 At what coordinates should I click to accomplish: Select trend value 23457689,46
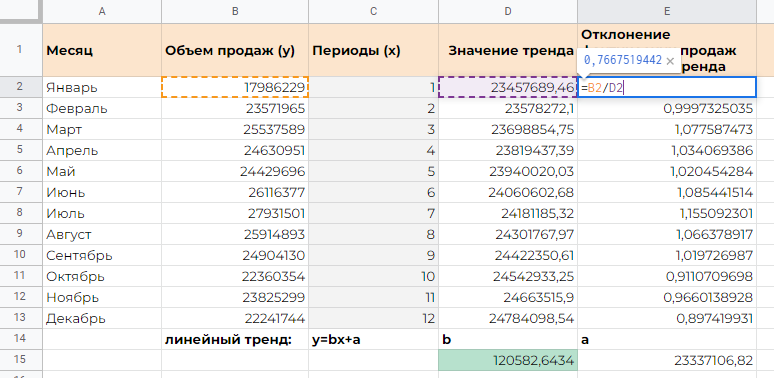click(x=508, y=87)
